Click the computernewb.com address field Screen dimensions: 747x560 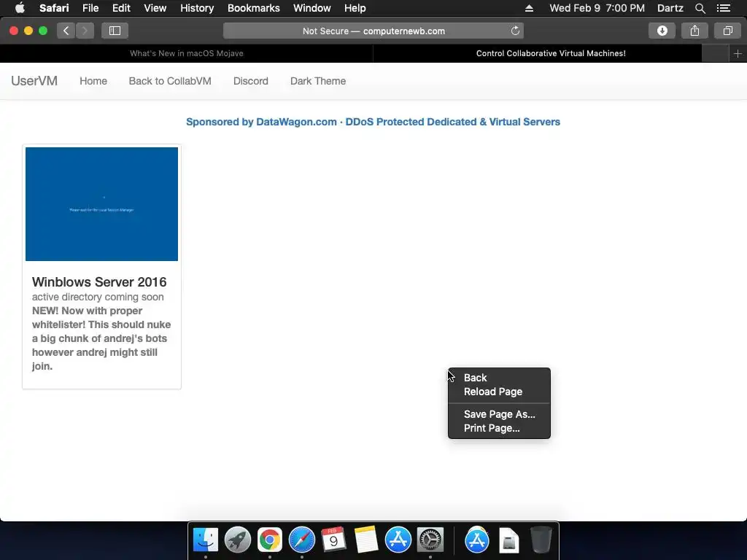(x=373, y=31)
